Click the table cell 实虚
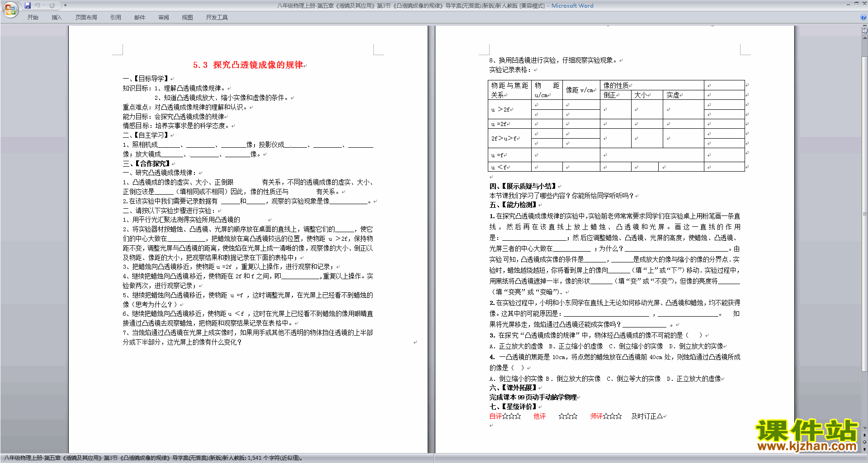This screenshot has height=463, width=868. tap(683, 95)
